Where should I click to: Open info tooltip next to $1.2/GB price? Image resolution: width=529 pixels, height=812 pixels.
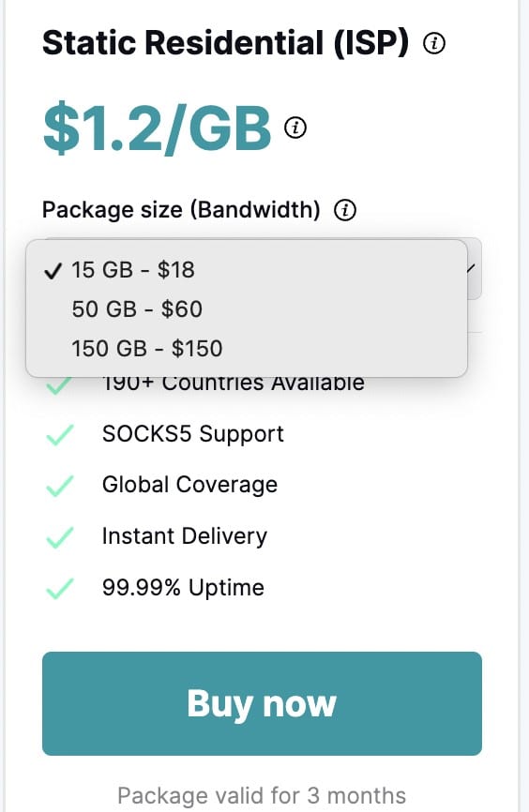tap(295, 127)
